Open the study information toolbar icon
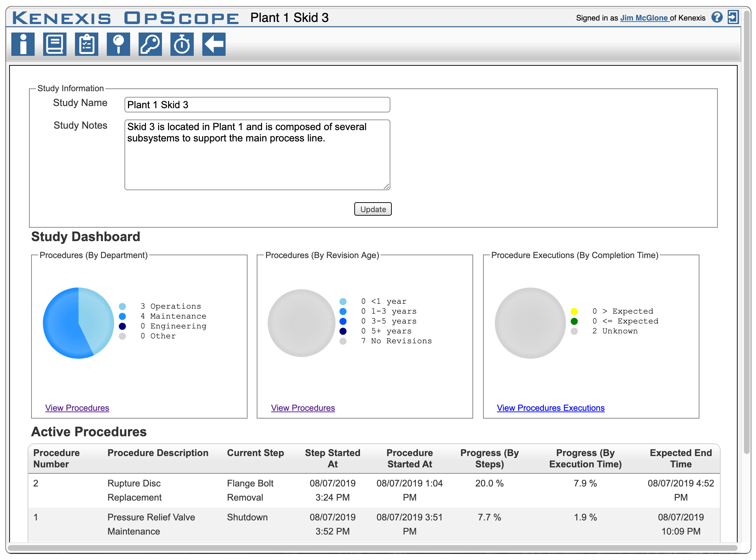The width and height of the screenshot is (756, 560). tap(23, 44)
